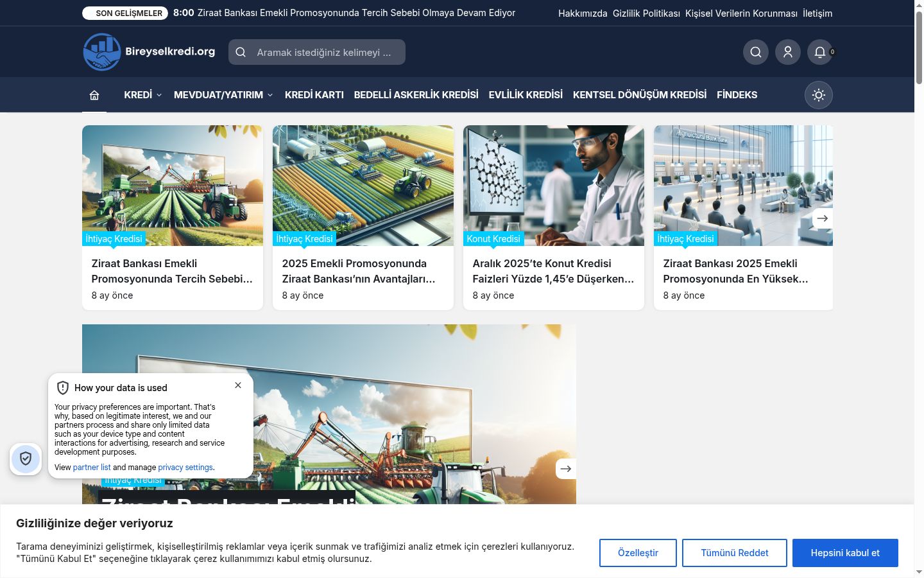
Task: Click the next arrow on top article carousel
Action: click(x=823, y=218)
